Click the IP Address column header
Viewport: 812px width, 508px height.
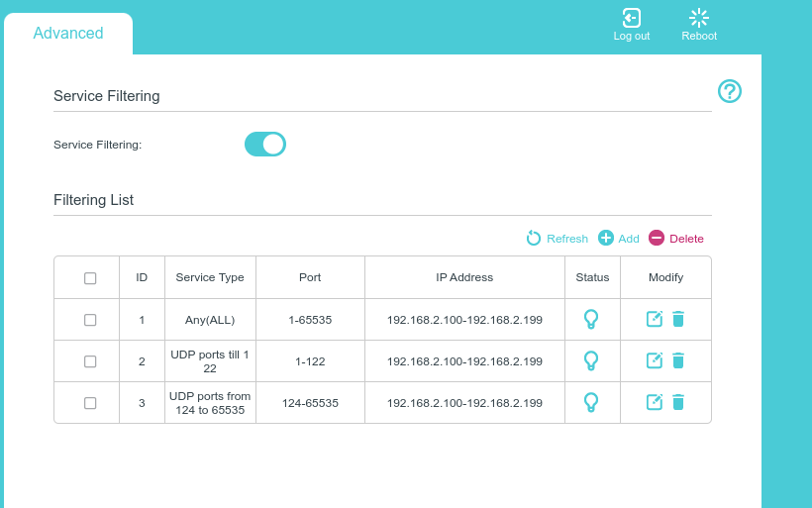(464, 277)
